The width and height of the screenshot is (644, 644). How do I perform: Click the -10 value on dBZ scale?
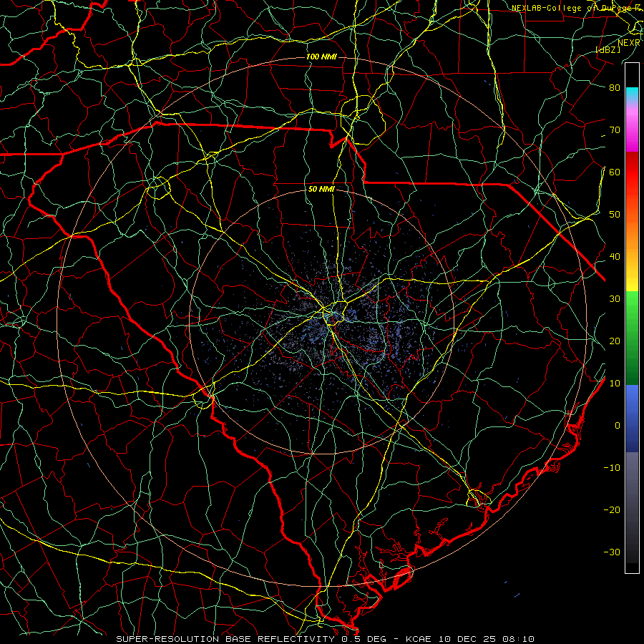click(x=612, y=468)
